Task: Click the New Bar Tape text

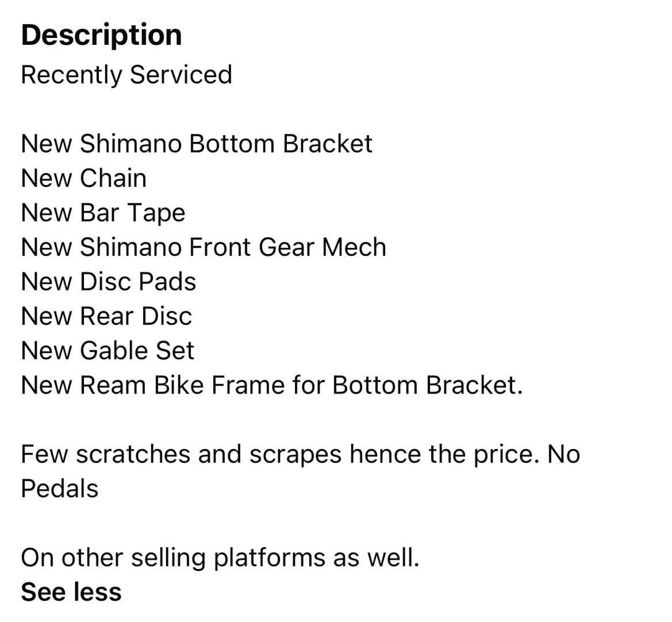Action: point(103,214)
